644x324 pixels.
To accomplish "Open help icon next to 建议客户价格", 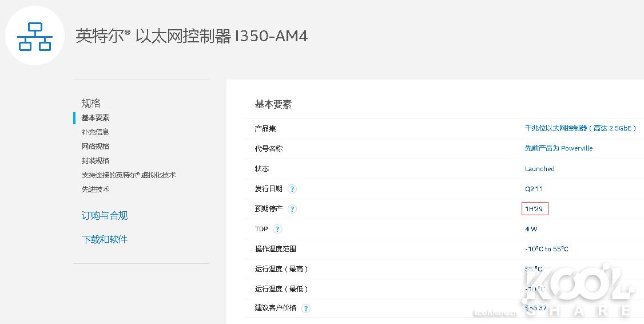I will click(x=305, y=309).
